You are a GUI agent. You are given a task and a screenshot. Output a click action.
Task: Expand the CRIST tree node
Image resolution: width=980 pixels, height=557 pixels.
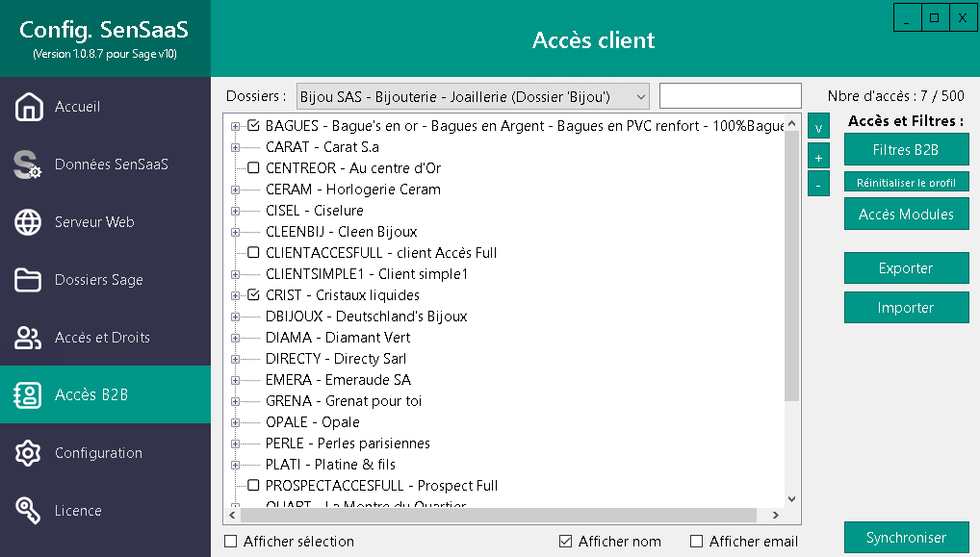click(235, 295)
